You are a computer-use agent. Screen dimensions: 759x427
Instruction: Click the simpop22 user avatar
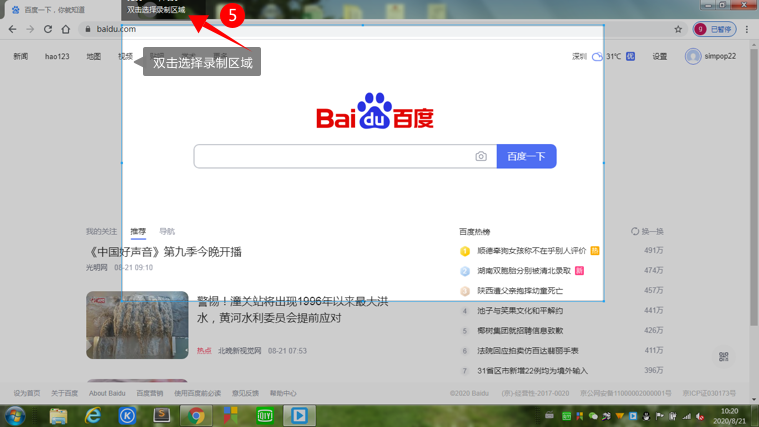(x=693, y=56)
